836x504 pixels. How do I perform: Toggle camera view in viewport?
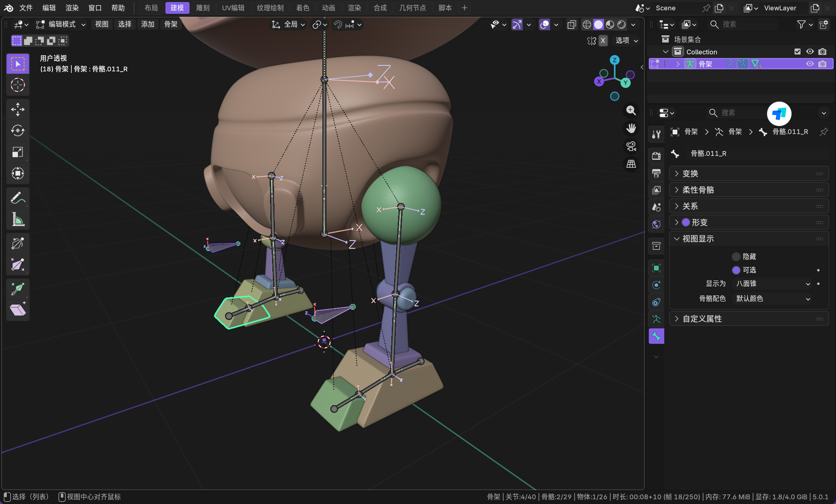pyautogui.click(x=631, y=146)
